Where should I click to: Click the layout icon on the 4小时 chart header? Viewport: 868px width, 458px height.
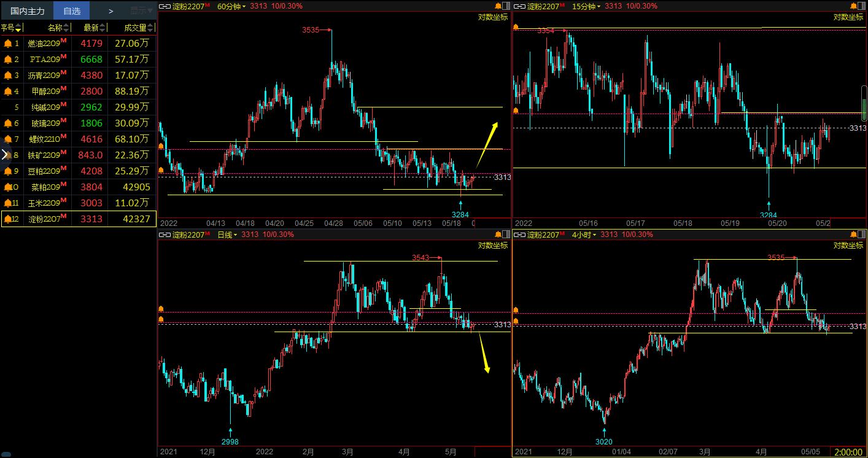(x=862, y=235)
